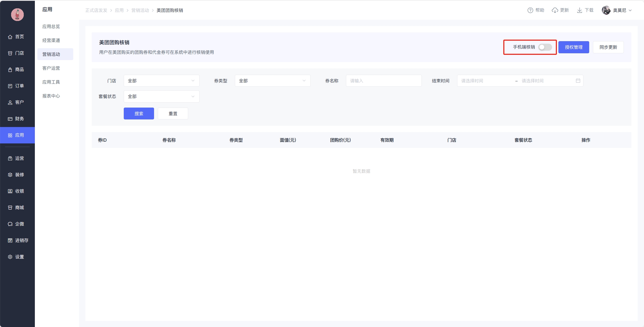644x327 pixels.
Task: Click the blue 搜索 button
Action: [139, 114]
